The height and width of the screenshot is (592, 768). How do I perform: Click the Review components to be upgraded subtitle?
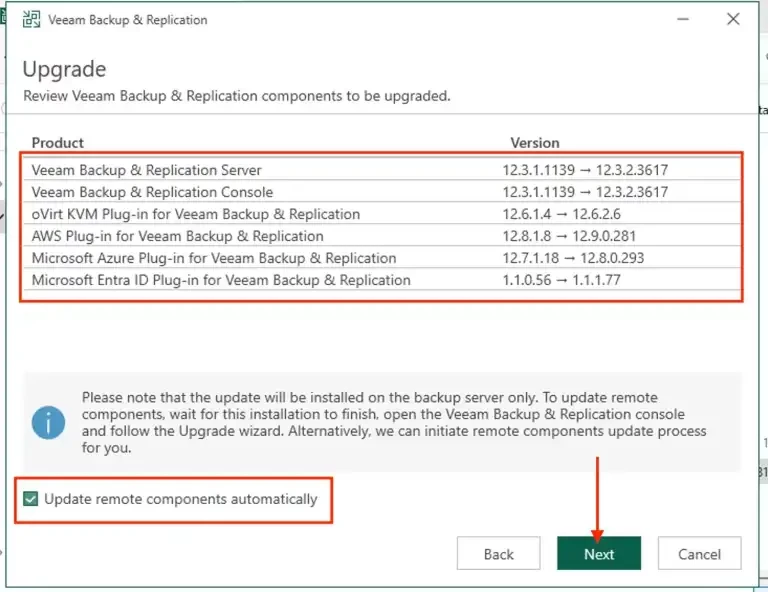point(237,96)
